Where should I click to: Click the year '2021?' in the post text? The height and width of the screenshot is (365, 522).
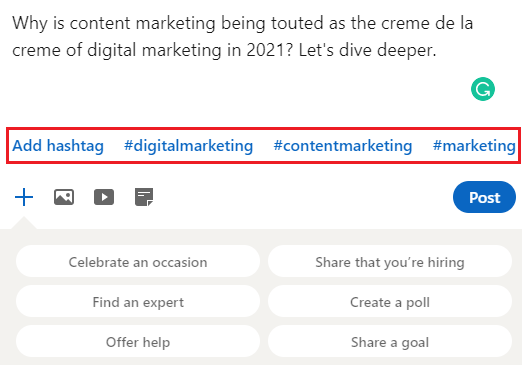(x=269, y=50)
